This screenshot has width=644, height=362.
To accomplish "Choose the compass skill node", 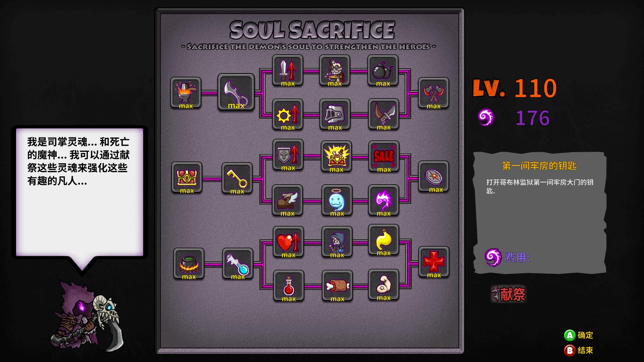I will click(x=434, y=177).
